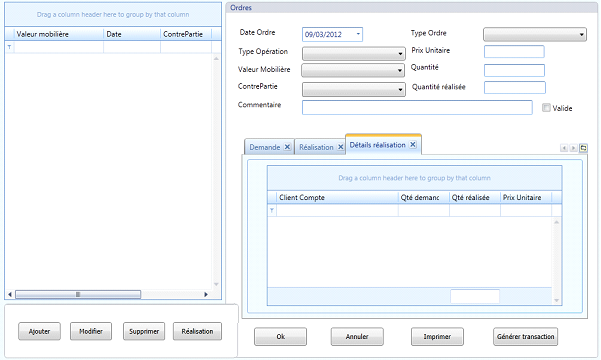601x360 pixels.
Task: Click the Ajouter button
Action: tap(39, 331)
